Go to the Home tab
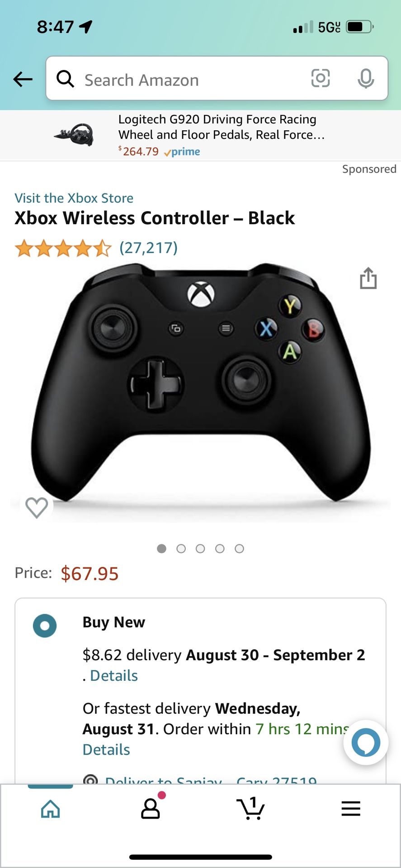The height and width of the screenshot is (868, 401). (x=50, y=809)
